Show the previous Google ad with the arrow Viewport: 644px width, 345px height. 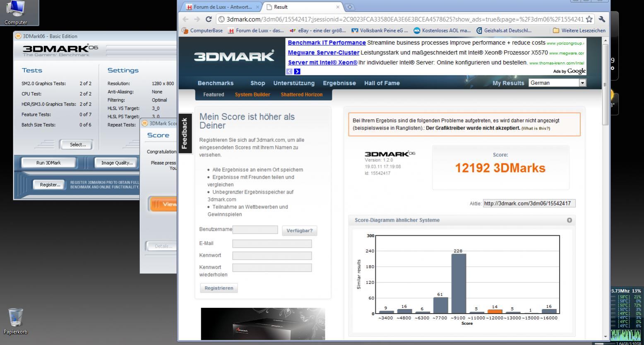(289, 72)
